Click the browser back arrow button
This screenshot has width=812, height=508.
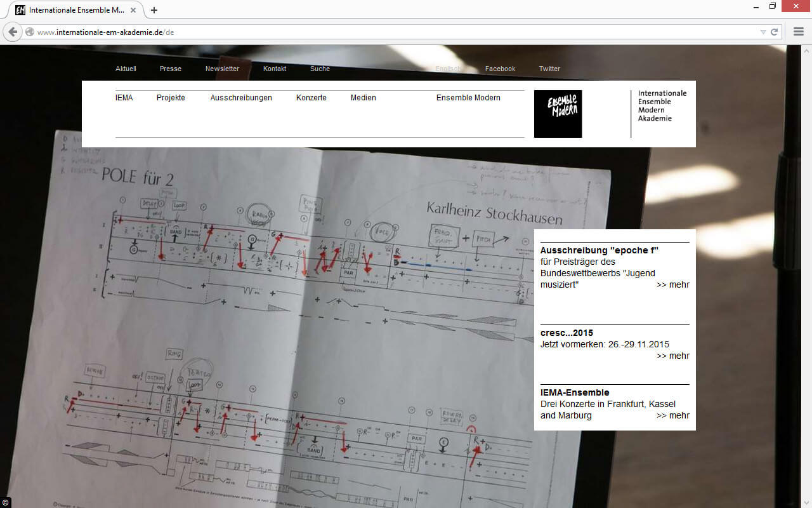[13, 32]
